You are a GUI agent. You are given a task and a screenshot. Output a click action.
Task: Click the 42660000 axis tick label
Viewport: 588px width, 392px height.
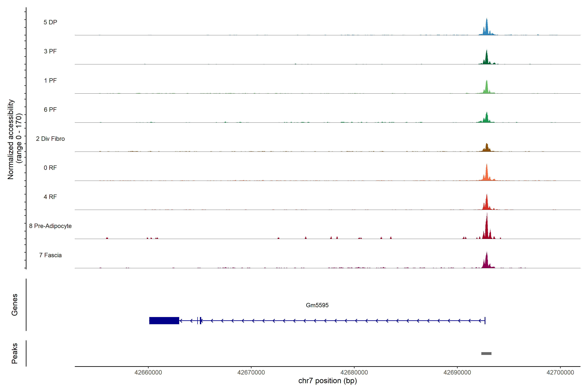[148, 373]
